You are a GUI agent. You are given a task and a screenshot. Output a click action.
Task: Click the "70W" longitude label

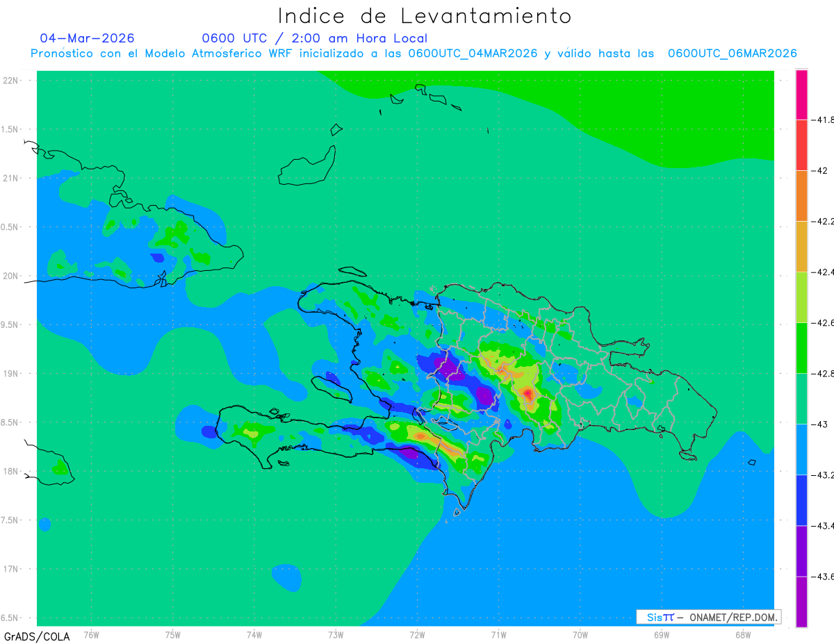tap(580, 634)
